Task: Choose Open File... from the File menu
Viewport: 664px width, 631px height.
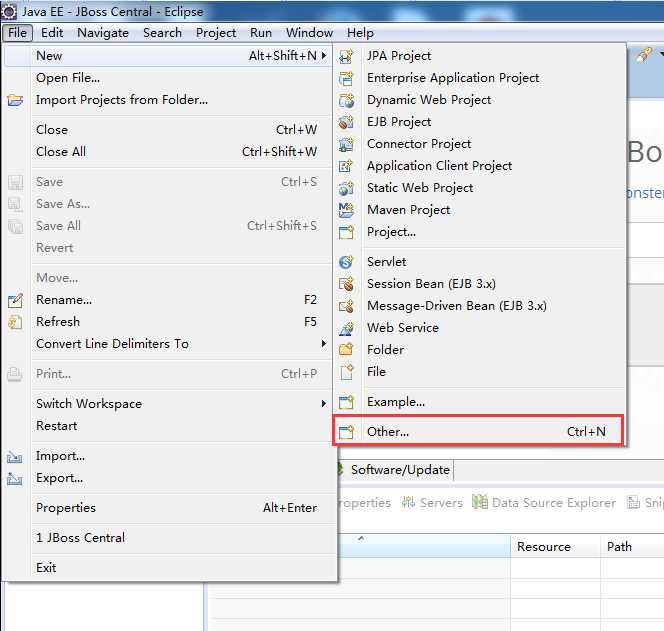Action: click(168, 78)
